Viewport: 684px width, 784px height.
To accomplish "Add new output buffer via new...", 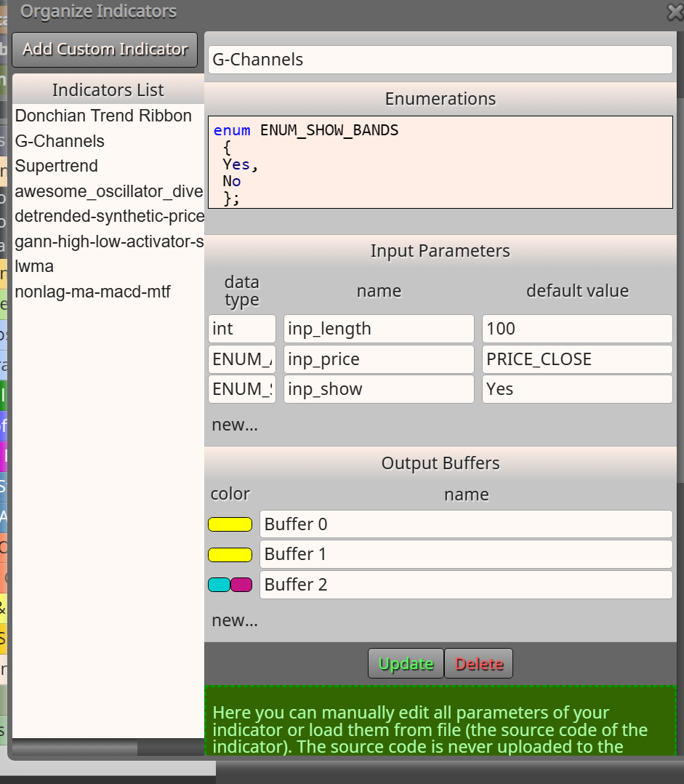I will [235, 620].
